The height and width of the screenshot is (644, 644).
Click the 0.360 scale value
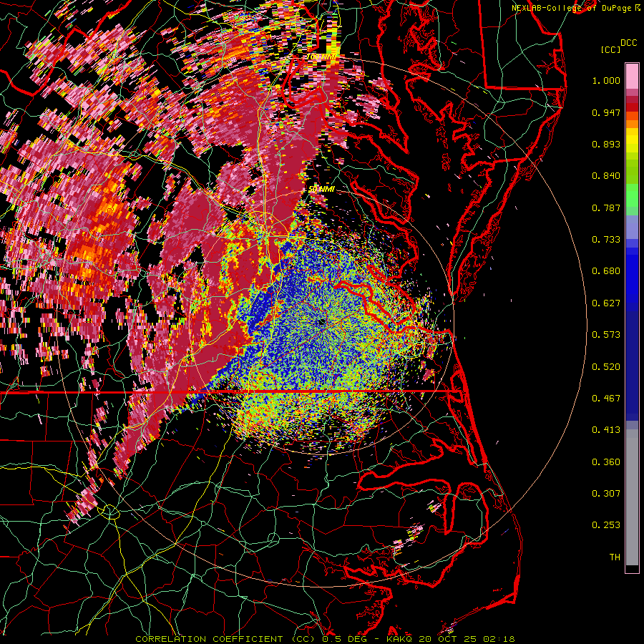pyautogui.click(x=606, y=462)
